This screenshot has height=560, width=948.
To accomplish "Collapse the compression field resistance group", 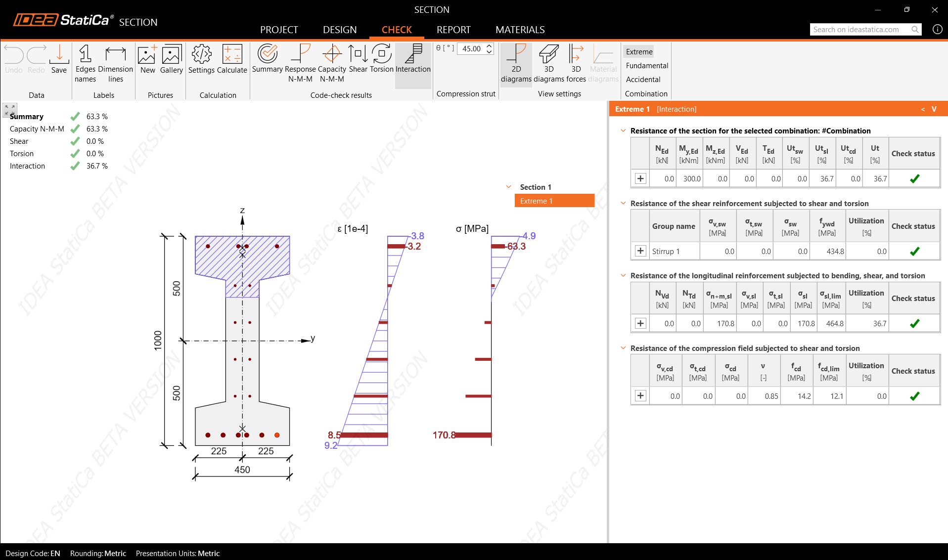I will tap(623, 348).
